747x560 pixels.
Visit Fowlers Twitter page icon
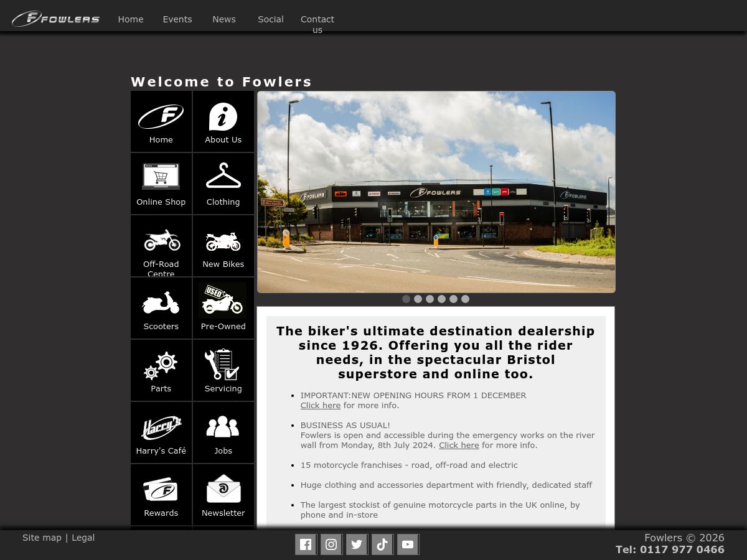(357, 544)
